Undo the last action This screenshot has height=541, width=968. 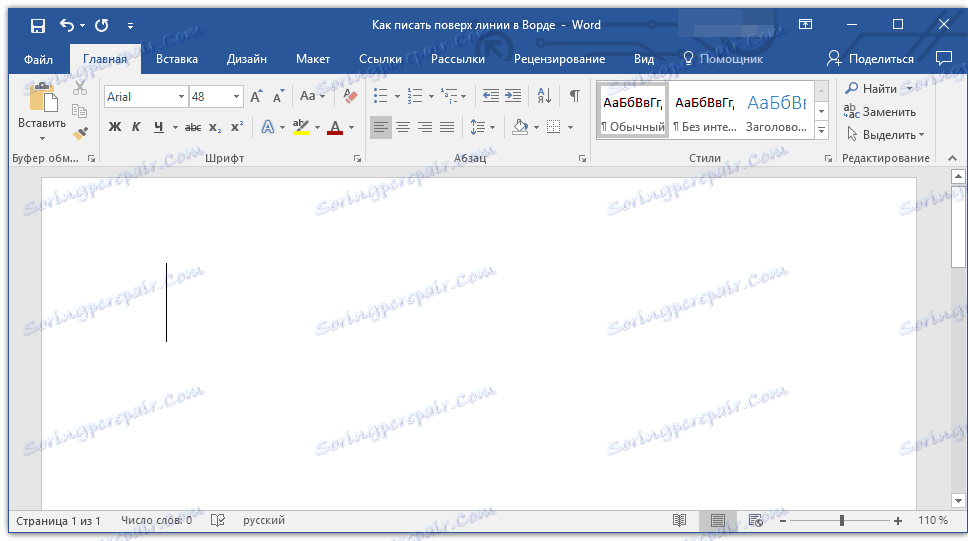tap(67, 25)
